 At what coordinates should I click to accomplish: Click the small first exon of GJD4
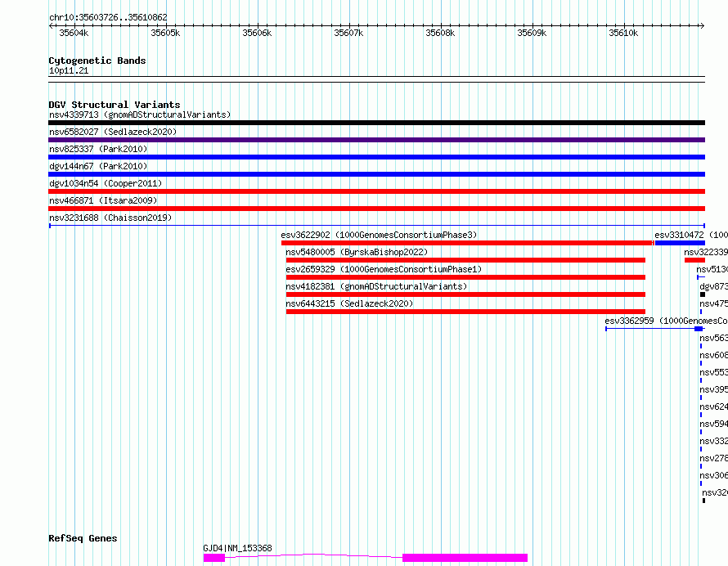click(x=214, y=558)
